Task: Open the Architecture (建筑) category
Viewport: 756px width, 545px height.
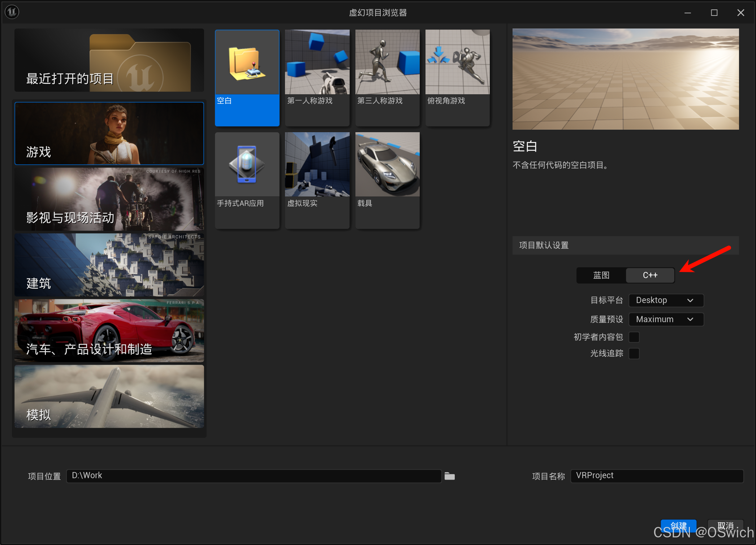Action: (109, 265)
